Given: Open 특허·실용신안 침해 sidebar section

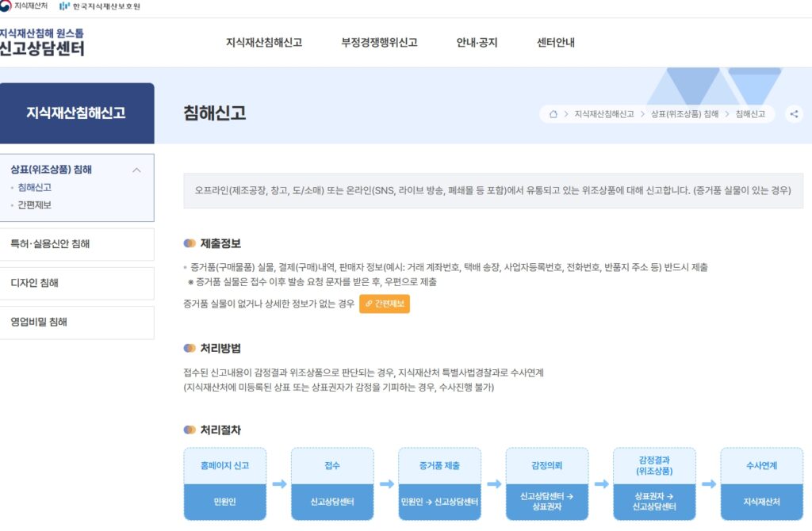Looking at the screenshot, I should pos(77,244).
